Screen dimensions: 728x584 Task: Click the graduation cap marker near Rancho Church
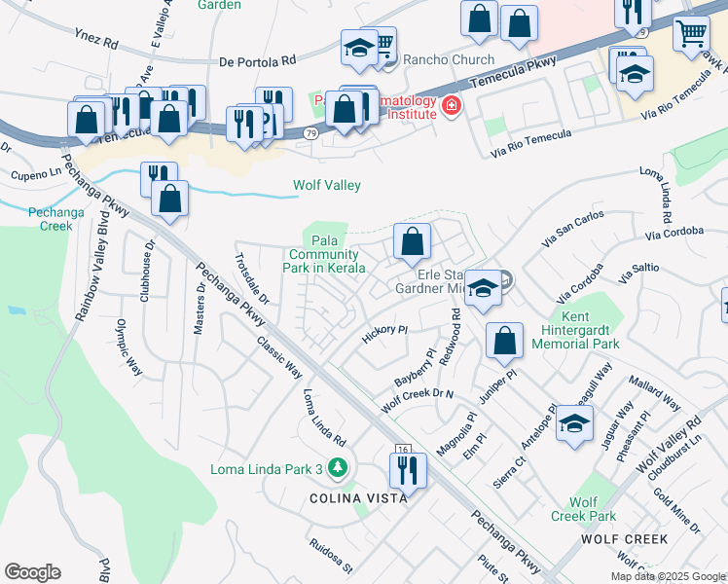pos(359,49)
